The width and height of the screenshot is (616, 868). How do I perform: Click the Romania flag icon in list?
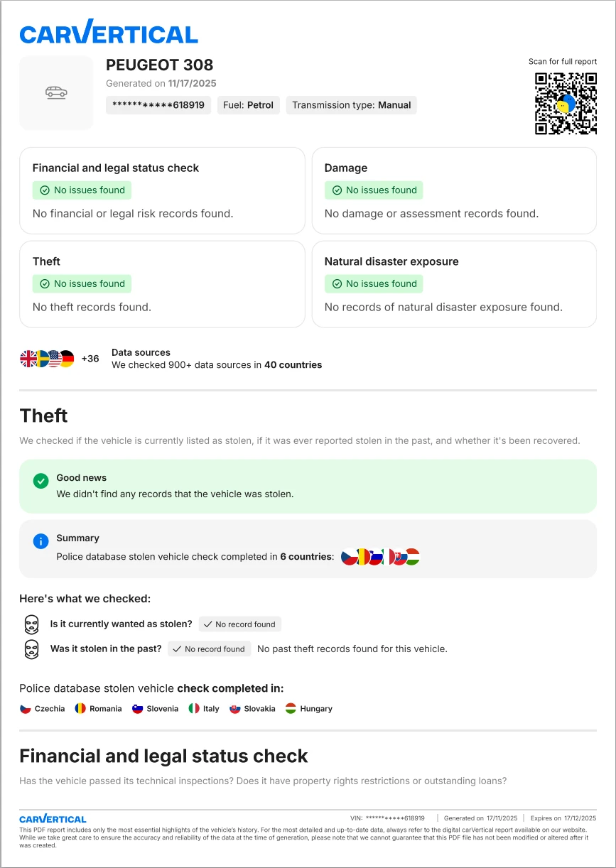tap(80, 708)
